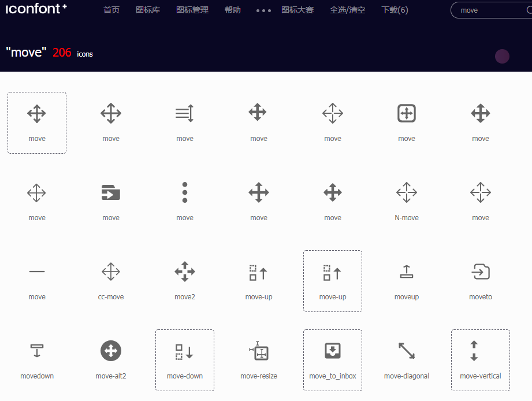Select the N-move icon
Image resolution: width=532 pixels, height=401 pixels.
(407, 193)
